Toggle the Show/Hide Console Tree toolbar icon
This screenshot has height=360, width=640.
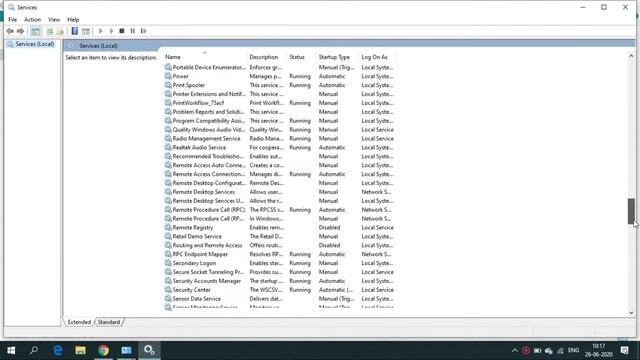tap(36, 31)
